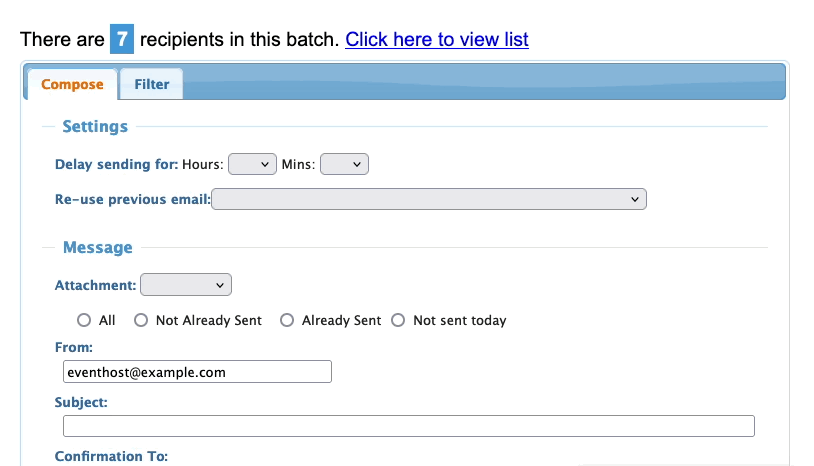Switch to the Filter tab

click(152, 84)
